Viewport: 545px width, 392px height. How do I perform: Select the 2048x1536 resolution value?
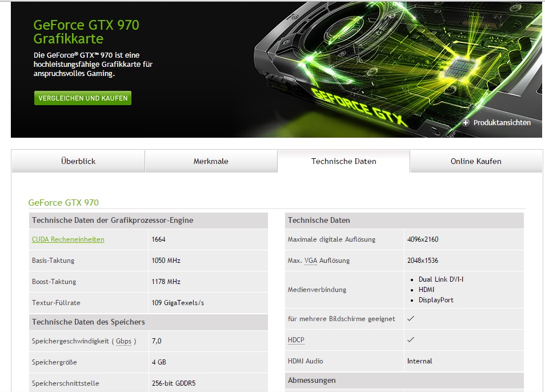pyautogui.click(x=423, y=261)
